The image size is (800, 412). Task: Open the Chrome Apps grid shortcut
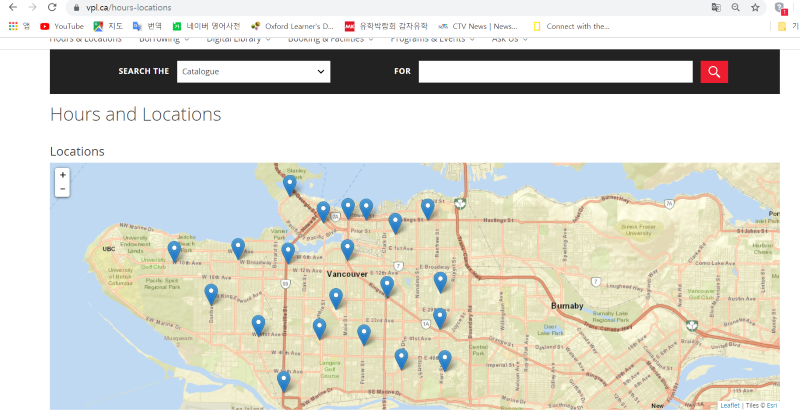13,26
